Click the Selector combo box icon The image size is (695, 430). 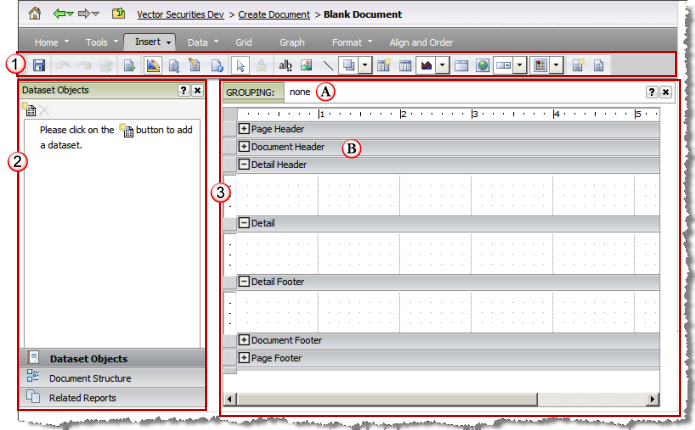pyautogui.click(x=504, y=66)
